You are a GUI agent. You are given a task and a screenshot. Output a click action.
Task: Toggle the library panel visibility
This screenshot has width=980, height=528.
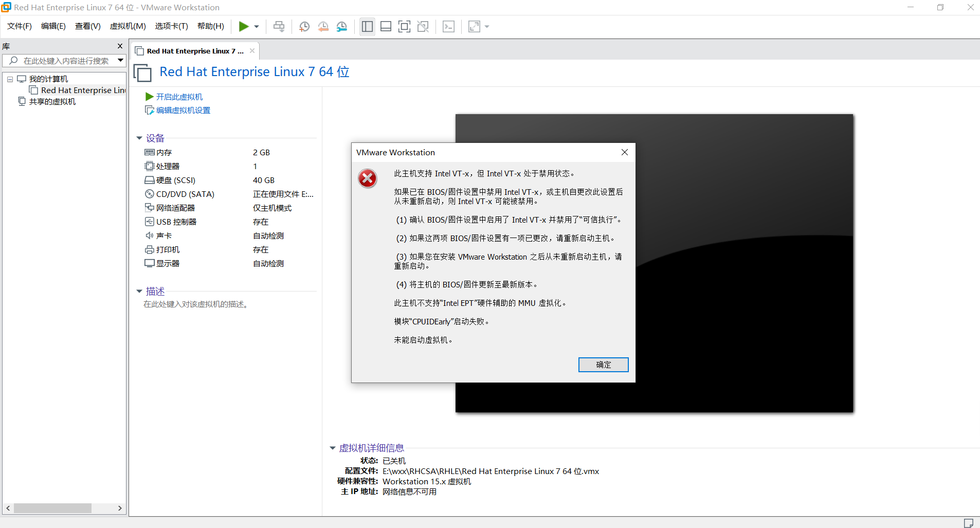coord(367,26)
